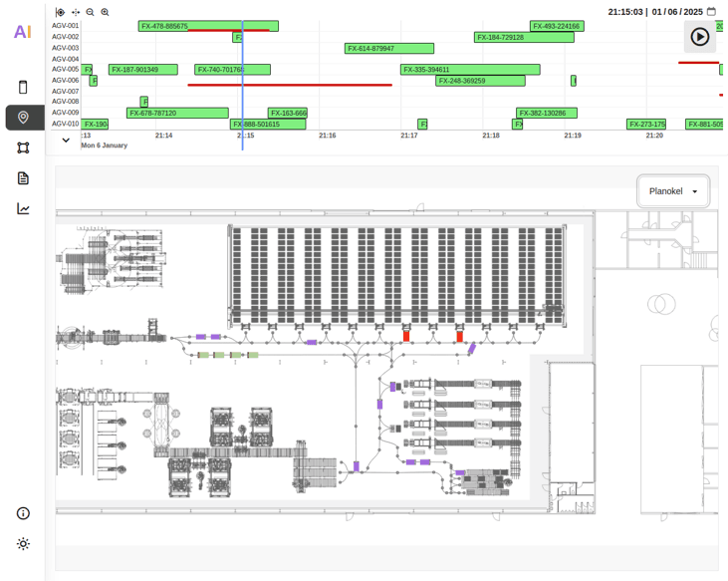
Task: Select task FX-335-394611 on AGV-005
Action: (470, 70)
